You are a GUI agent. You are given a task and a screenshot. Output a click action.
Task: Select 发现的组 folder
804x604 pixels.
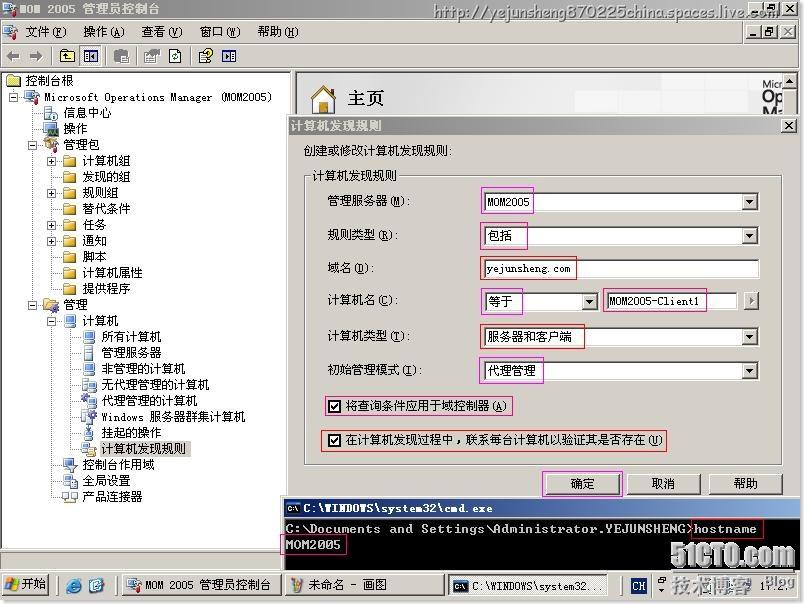[107, 177]
